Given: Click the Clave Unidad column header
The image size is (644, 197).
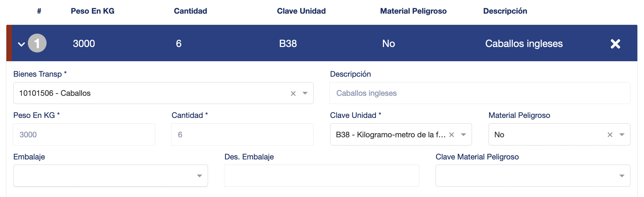Looking at the screenshot, I should [301, 11].
